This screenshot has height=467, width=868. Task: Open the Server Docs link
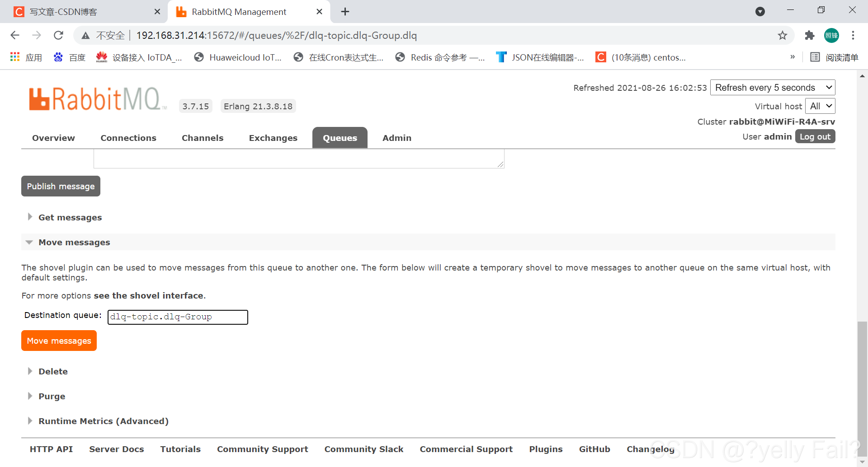click(116, 449)
